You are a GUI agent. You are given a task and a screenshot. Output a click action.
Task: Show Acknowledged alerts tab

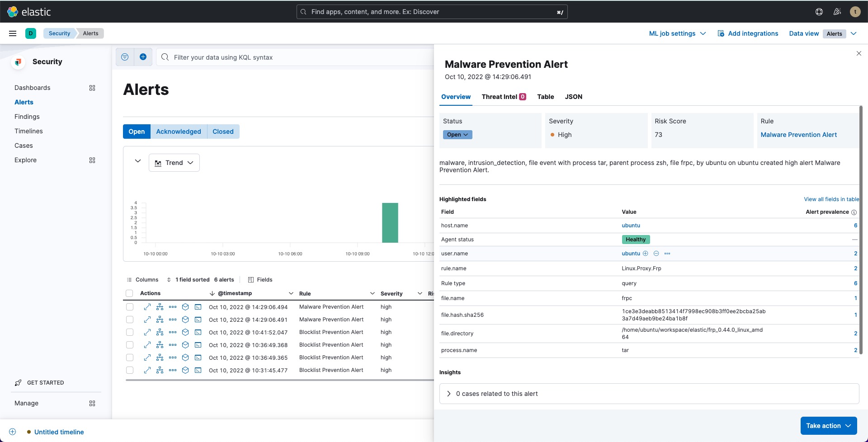point(179,132)
